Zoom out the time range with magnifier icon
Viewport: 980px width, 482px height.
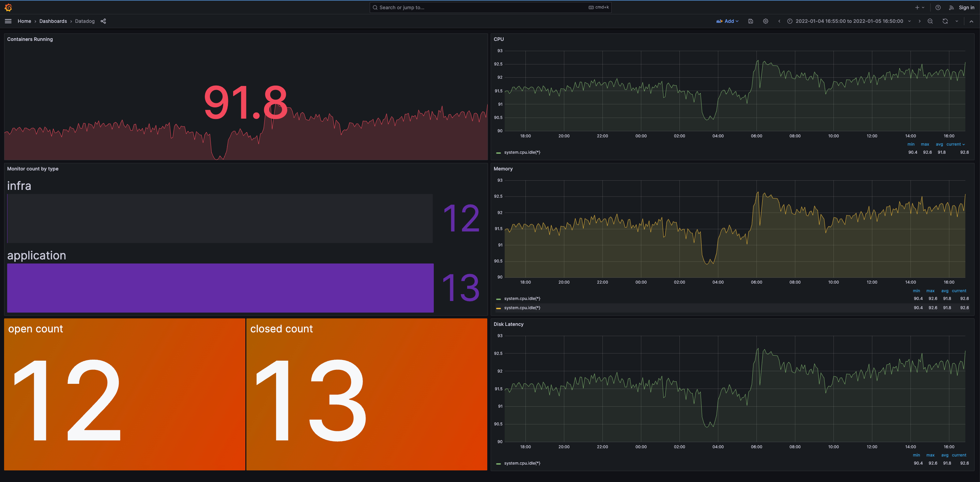930,21
